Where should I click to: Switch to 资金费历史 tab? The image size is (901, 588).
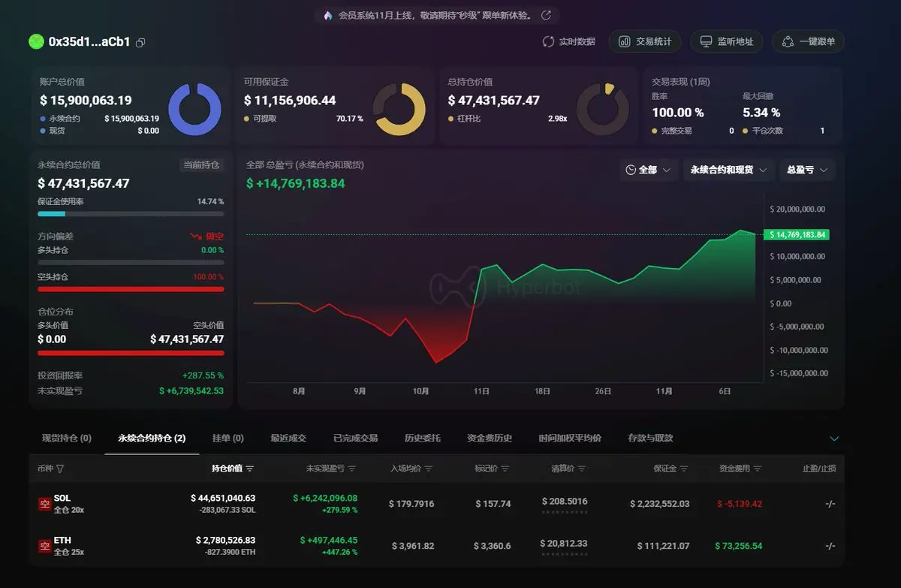click(490, 438)
